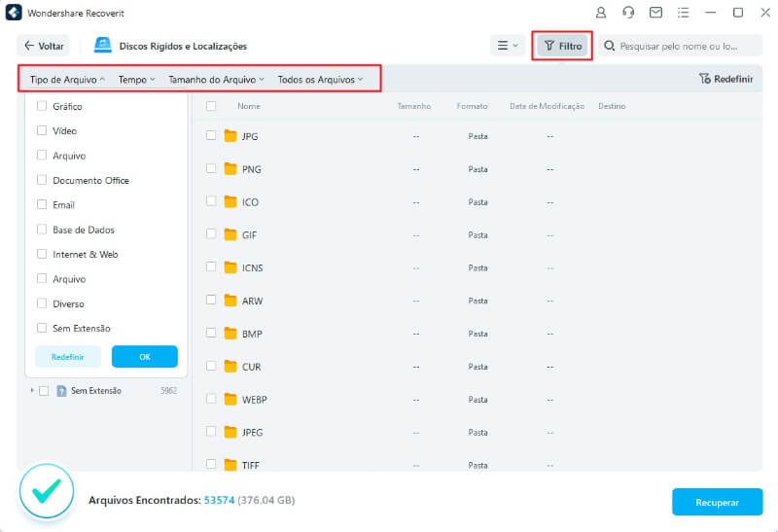Sort by Data de Modificação header
Image resolution: width=778 pixels, height=532 pixels.
pyautogui.click(x=547, y=106)
